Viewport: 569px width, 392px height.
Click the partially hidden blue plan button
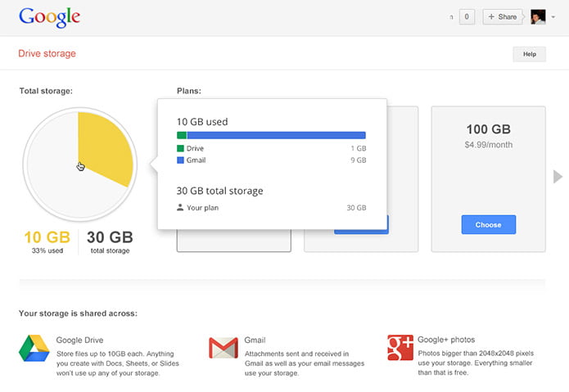coord(361,232)
